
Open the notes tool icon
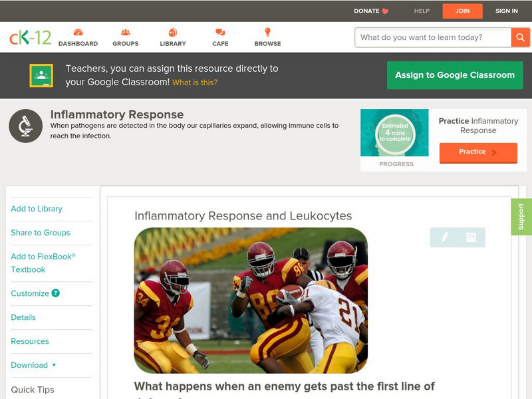pyautogui.click(x=471, y=237)
